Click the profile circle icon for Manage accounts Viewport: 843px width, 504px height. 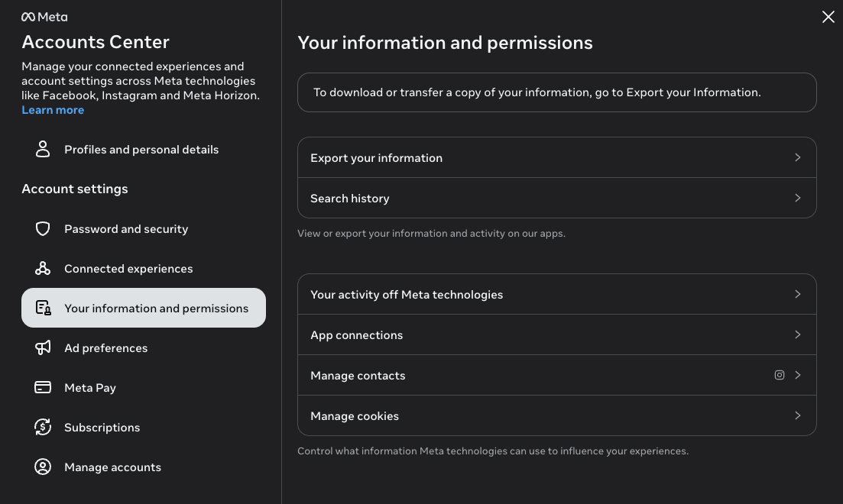[x=43, y=467]
